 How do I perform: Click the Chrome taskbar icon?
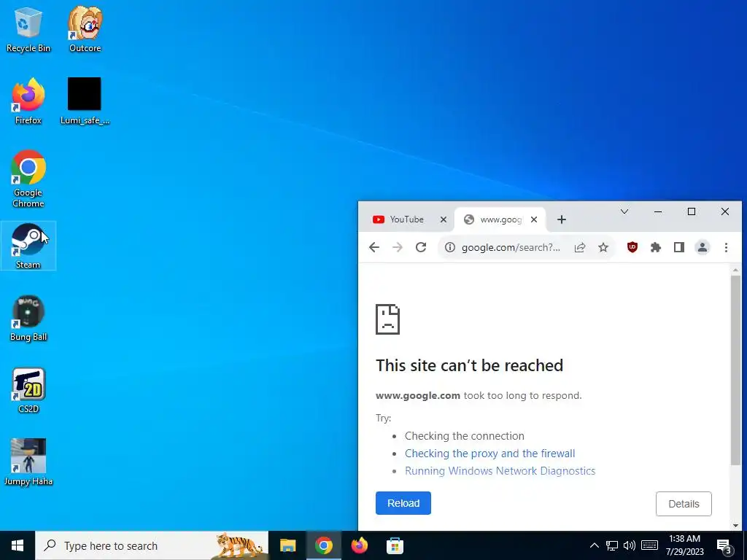323,545
